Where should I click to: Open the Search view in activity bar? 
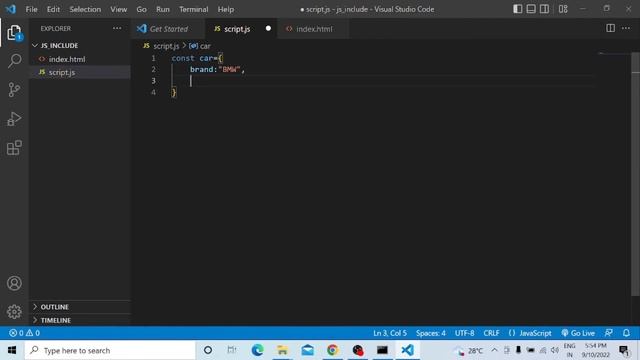tap(14, 61)
